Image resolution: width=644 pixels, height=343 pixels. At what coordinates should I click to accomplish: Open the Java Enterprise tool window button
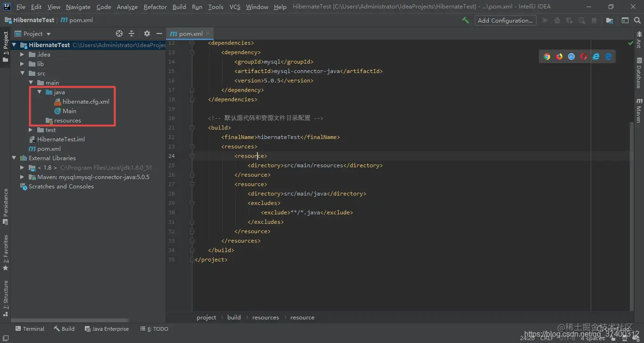pos(107,329)
